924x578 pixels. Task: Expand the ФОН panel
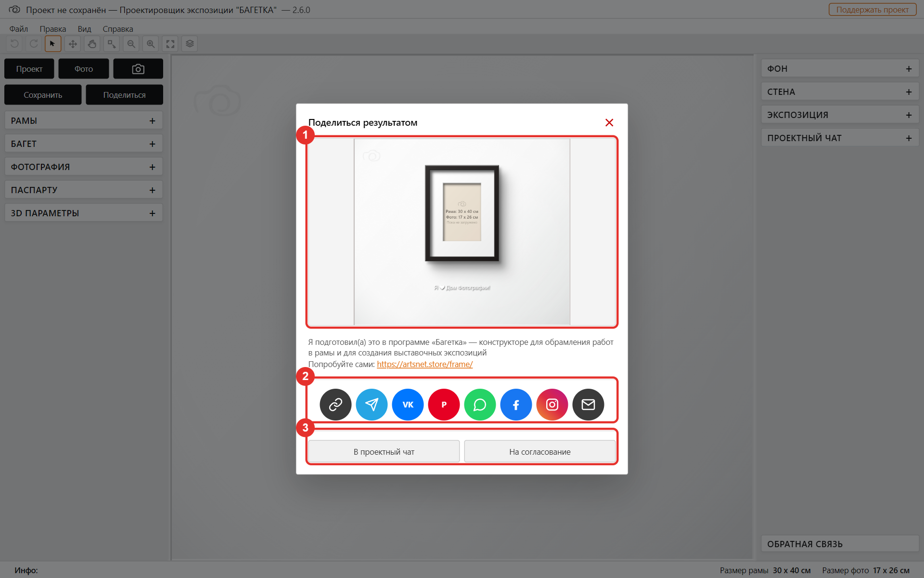pos(840,68)
